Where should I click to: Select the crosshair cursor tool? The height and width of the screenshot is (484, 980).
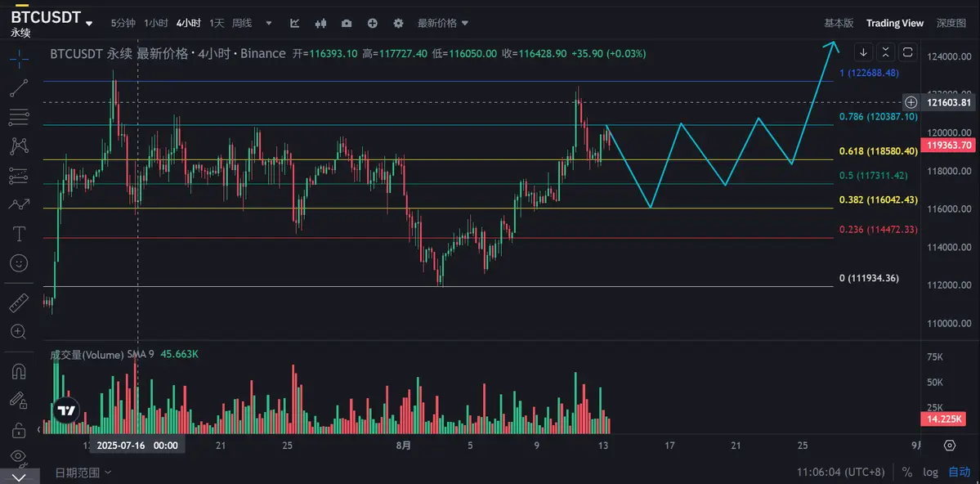tap(19, 60)
